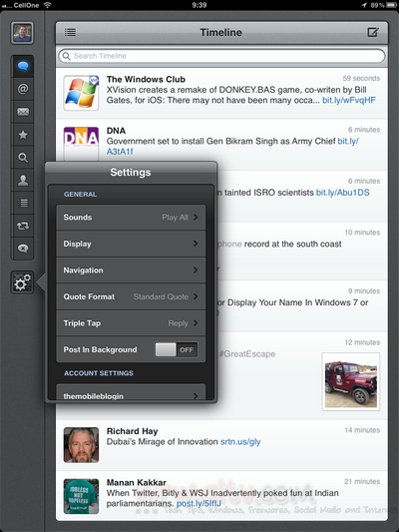The image size is (399, 532).
Task: Tap Manan Kakkar's avatar
Action: 81,496
